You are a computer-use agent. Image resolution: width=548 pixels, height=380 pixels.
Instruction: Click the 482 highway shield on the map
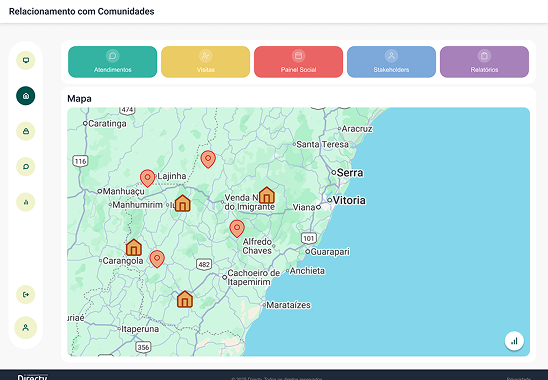[204, 264]
